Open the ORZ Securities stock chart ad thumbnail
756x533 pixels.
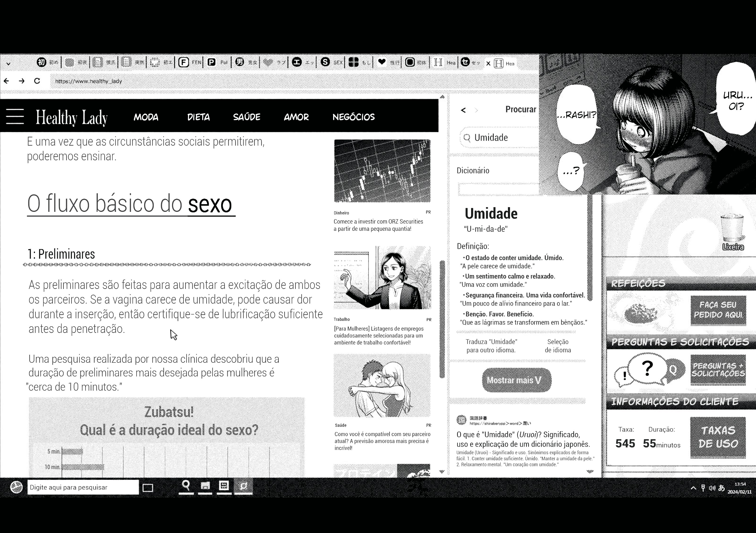382,171
